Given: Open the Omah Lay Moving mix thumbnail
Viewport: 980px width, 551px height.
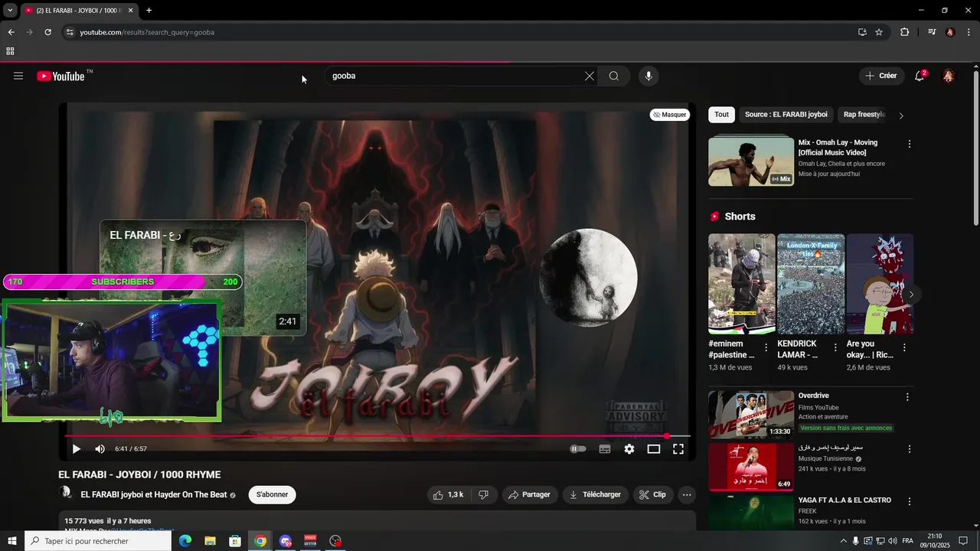Looking at the screenshot, I should click(751, 161).
